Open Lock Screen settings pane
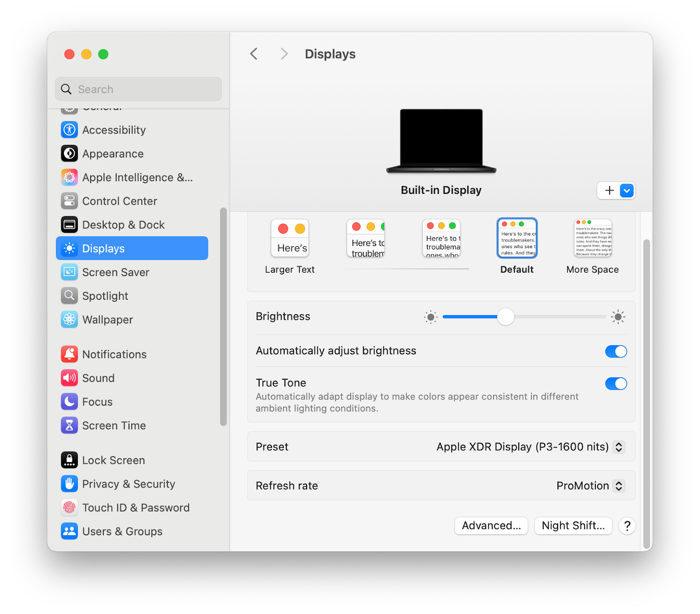Screen dimensions: 700x614 point(132,460)
